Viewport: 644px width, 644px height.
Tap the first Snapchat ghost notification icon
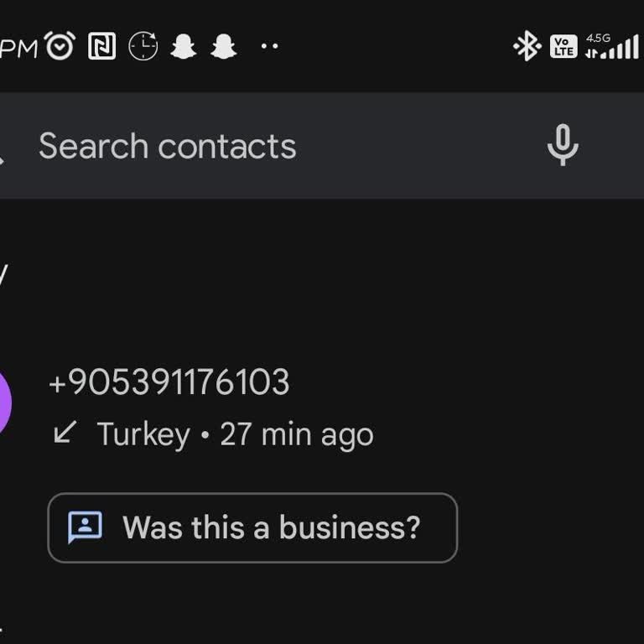click(184, 46)
